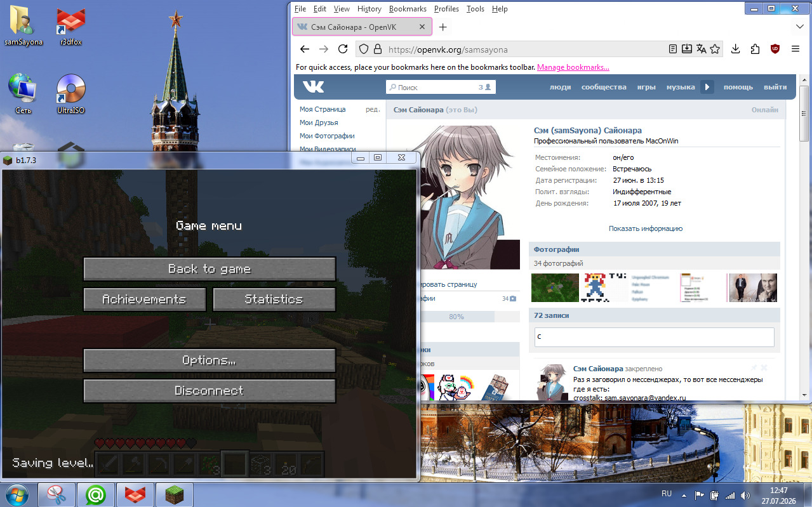This screenshot has width=812, height=507.
Task: Launch the UltraISO desktop shortcut
Action: pos(71,94)
